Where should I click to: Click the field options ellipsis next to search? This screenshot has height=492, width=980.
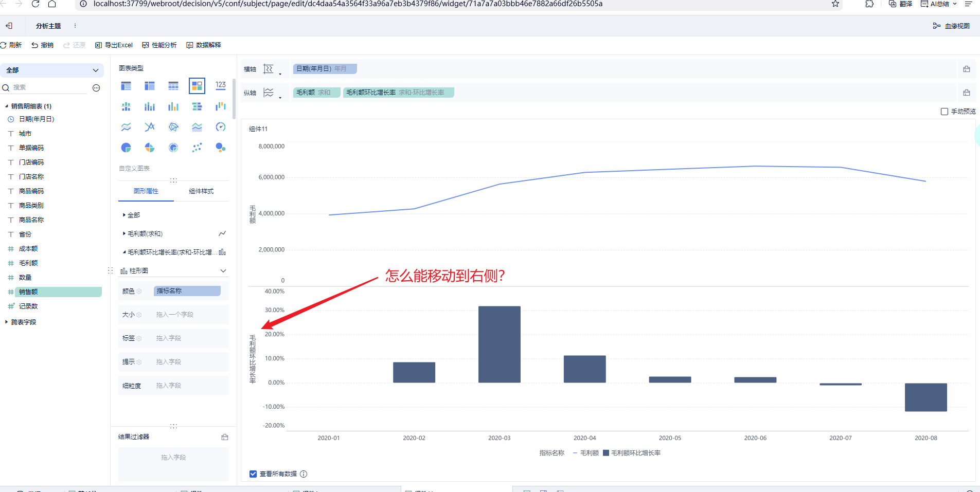[96, 88]
